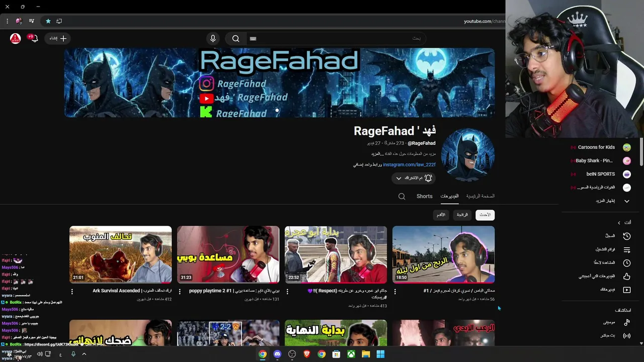Open the media control icon in Chrome toolbar
The height and width of the screenshot is (362, 644).
tap(31, 21)
